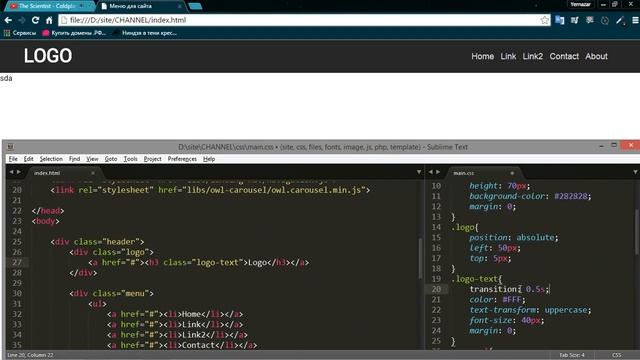
Task: Click the #282828 color value
Action: [x=571, y=196]
